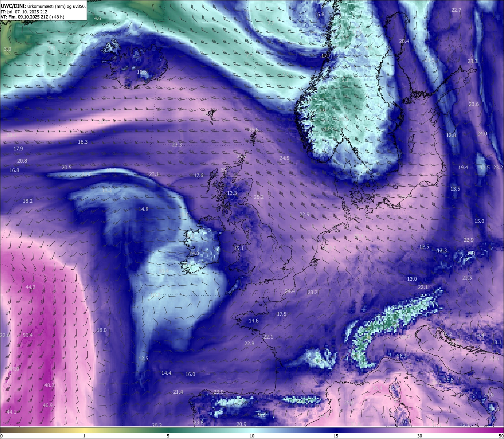Click the 15.1 value over the Irish Sea

click(x=239, y=248)
